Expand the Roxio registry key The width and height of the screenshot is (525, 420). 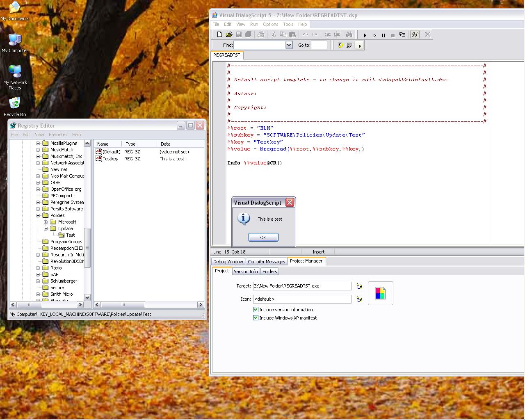click(x=38, y=268)
